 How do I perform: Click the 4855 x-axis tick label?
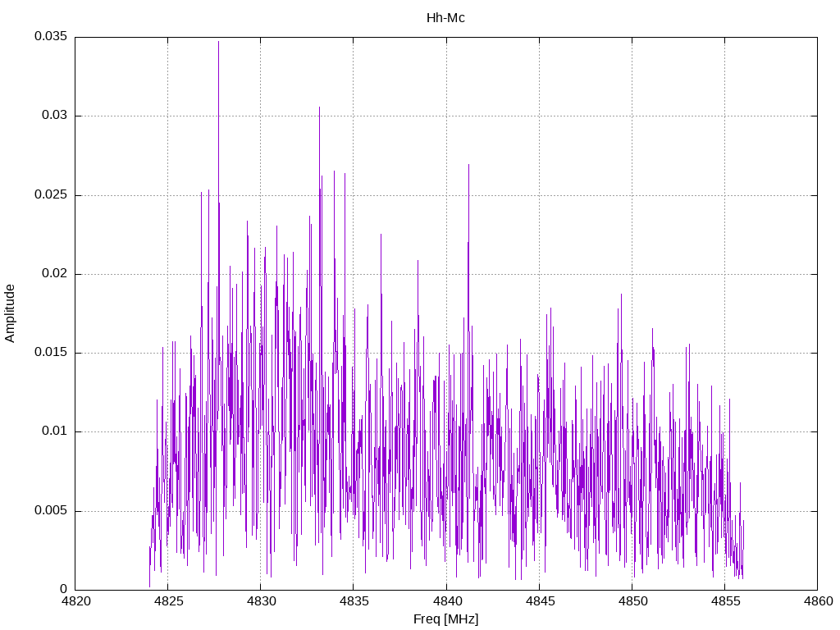(x=725, y=601)
